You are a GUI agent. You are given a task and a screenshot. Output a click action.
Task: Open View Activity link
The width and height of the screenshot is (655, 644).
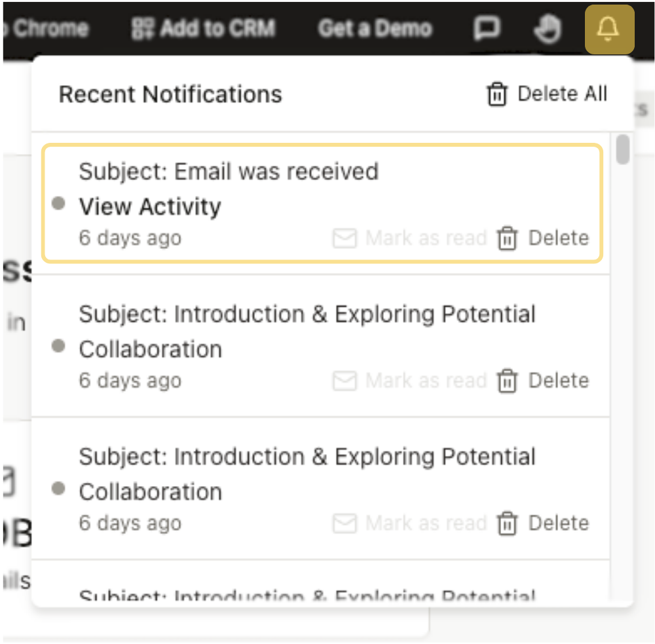(150, 207)
